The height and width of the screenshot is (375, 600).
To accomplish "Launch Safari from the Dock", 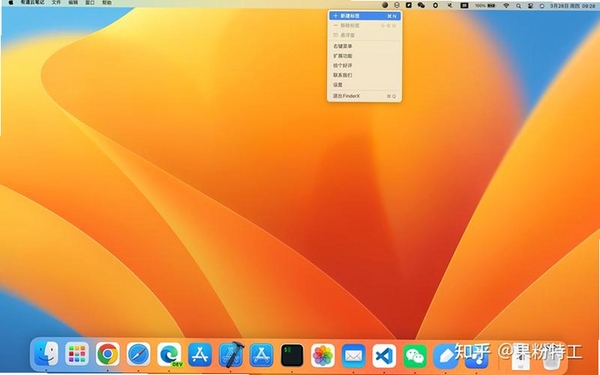I will 138,354.
